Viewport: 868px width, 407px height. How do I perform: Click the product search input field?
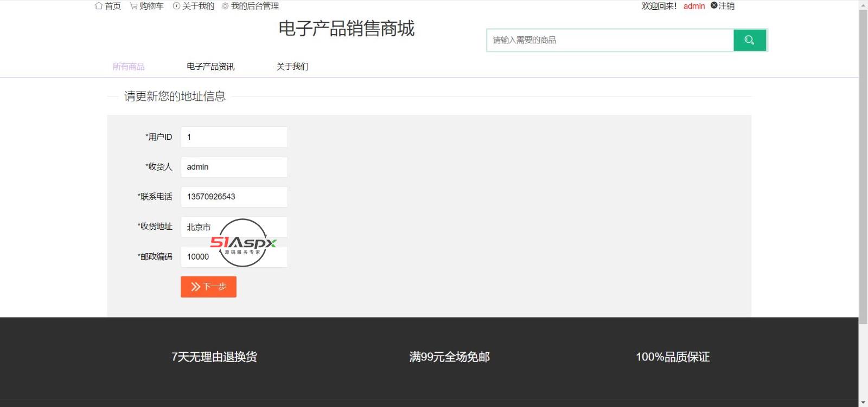[610, 40]
